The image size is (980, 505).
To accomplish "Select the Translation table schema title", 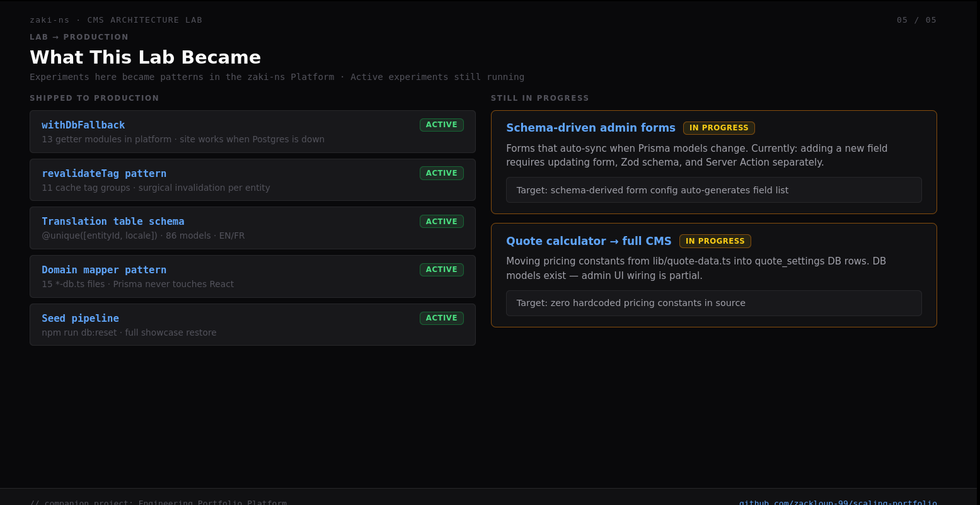I will (x=113, y=221).
